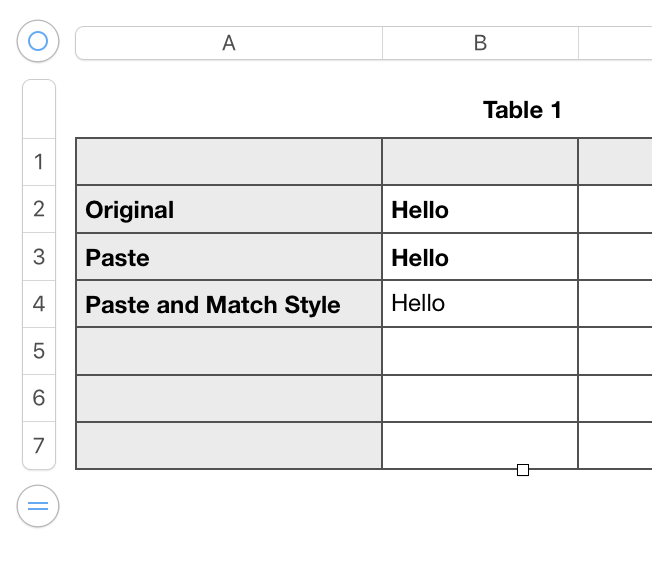Click the table select handle circle
The height and width of the screenshot is (566, 652).
[38, 42]
